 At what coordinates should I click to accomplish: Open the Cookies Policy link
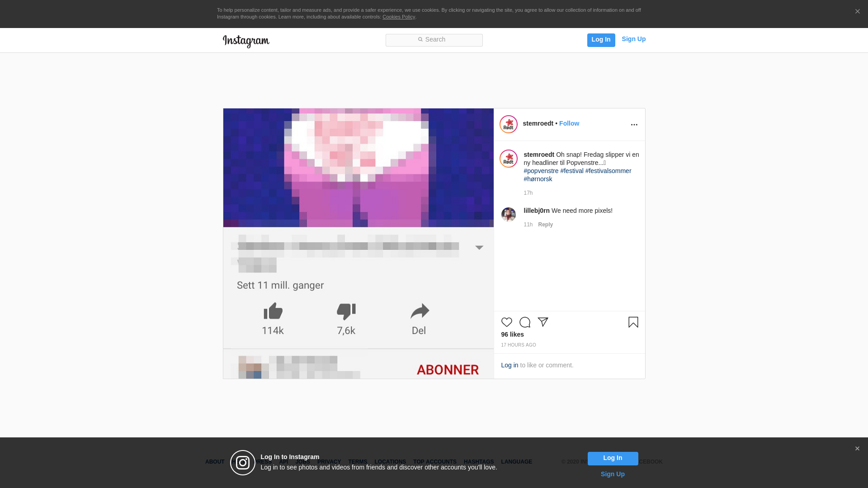tap(398, 17)
